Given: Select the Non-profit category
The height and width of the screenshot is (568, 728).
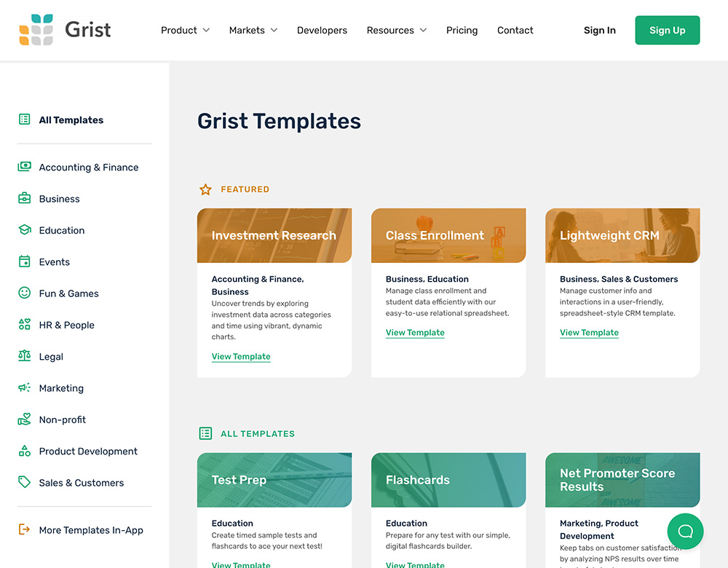Looking at the screenshot, I should point(62,419).
